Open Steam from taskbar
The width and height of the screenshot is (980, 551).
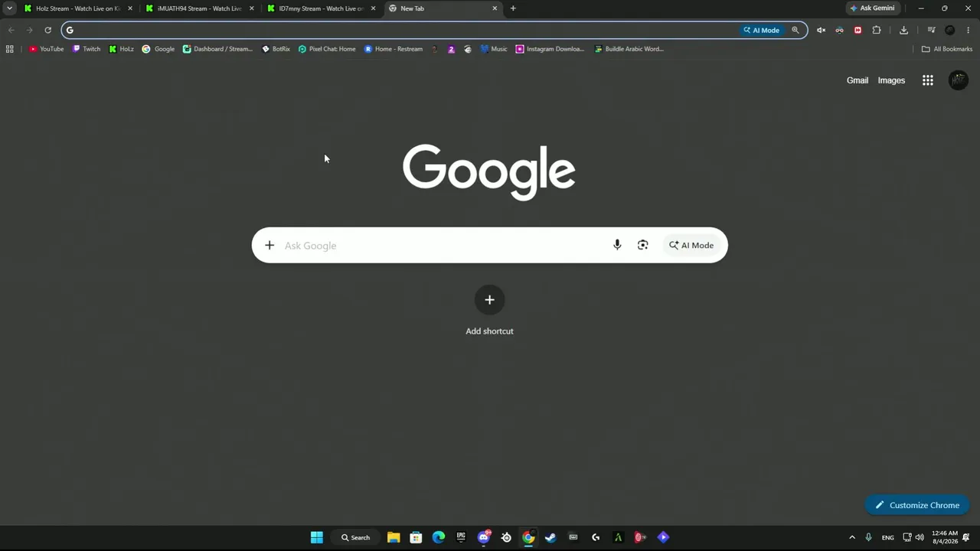coord(550,537)
